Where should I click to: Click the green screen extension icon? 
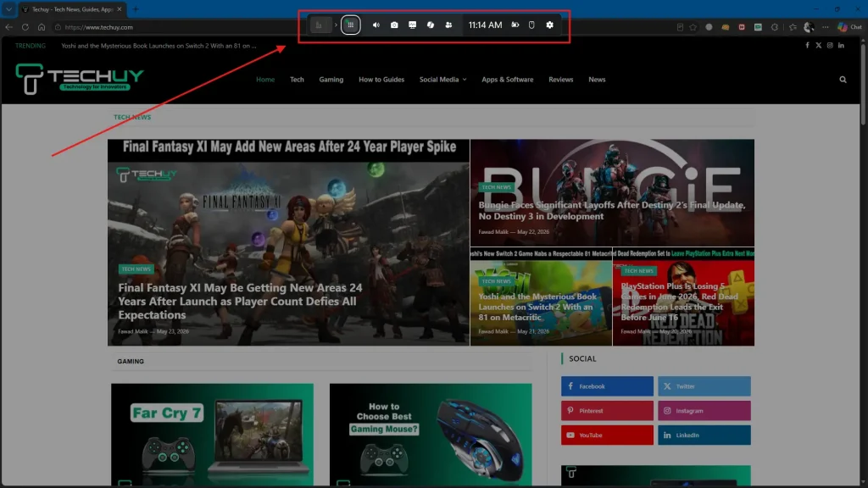(x=758, y=26)
